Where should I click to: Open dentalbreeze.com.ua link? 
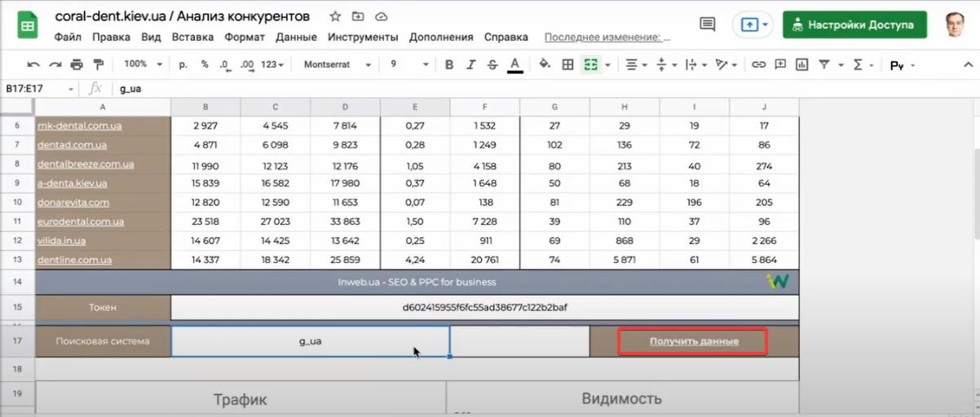coord(86,164)
